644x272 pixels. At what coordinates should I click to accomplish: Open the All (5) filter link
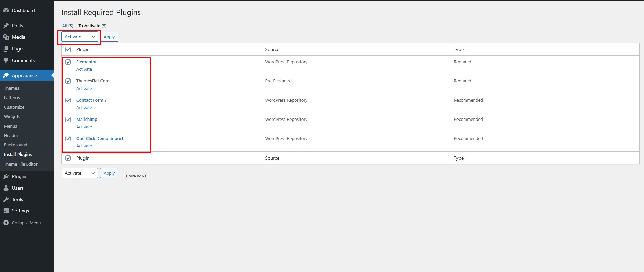coord(68,26)
